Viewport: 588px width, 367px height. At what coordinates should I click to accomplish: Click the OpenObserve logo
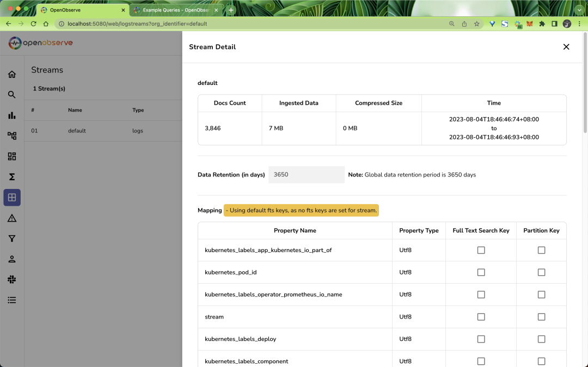40,43
